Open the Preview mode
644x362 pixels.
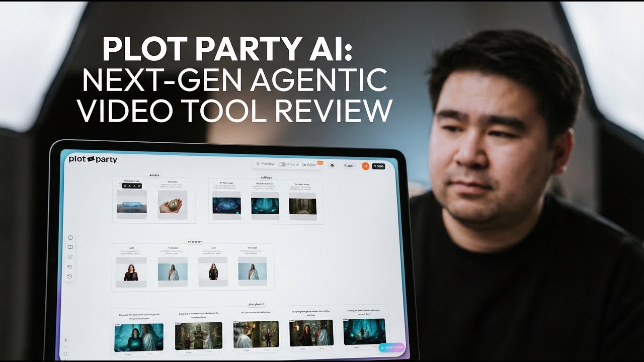(x=265, y=164)
